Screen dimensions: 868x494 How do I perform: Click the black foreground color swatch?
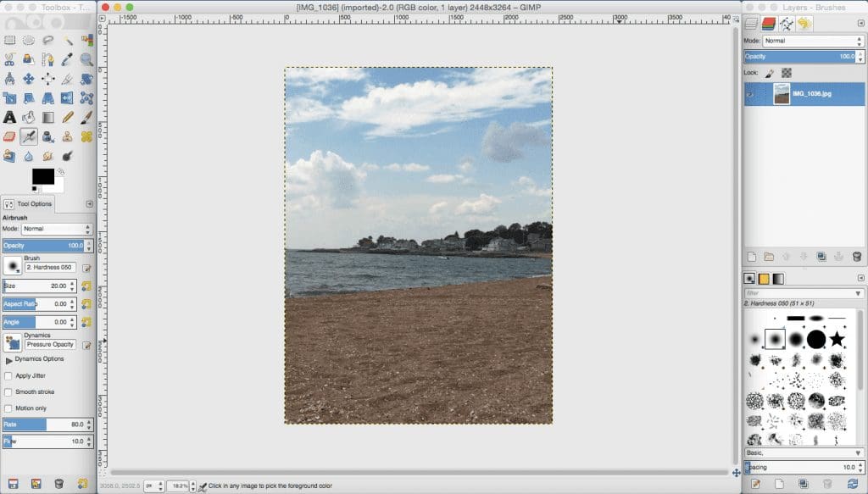pos(43,176)
